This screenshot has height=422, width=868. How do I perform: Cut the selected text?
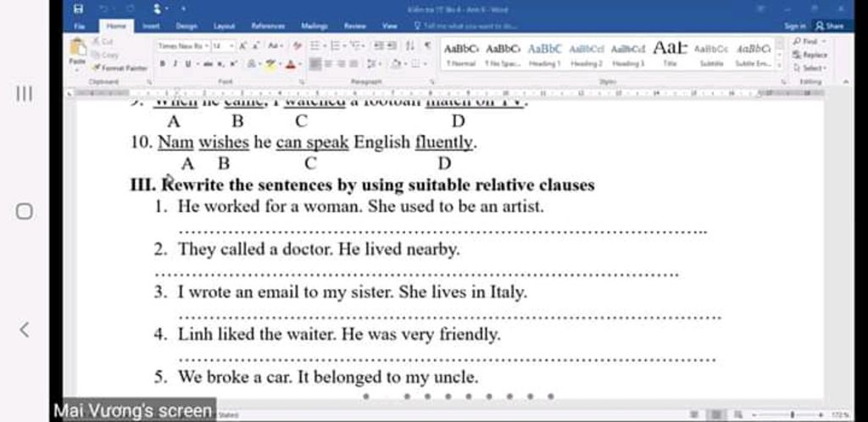click(x=103, y=42)
